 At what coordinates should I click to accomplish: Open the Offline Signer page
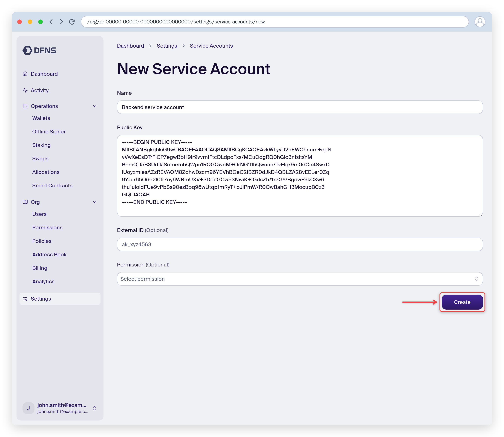49,131
